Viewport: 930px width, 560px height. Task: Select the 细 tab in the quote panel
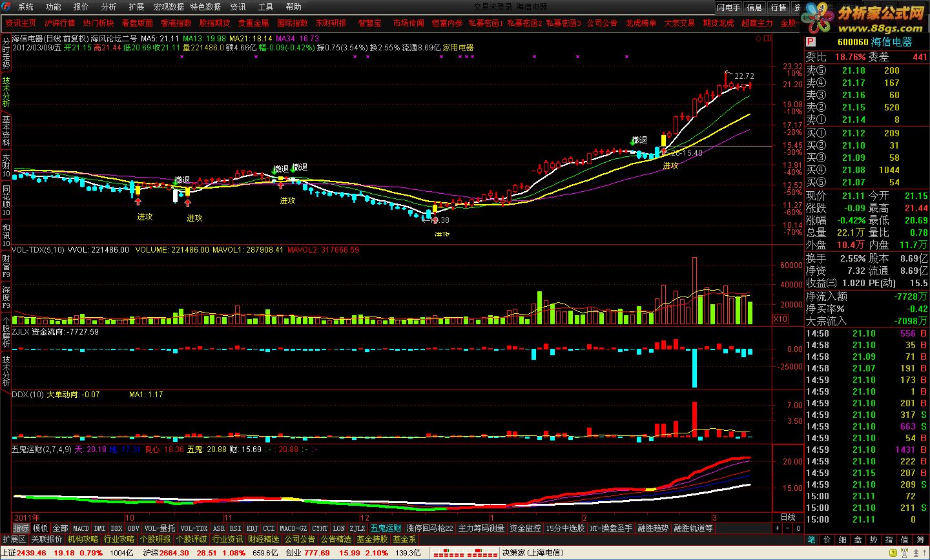point(843,539)
